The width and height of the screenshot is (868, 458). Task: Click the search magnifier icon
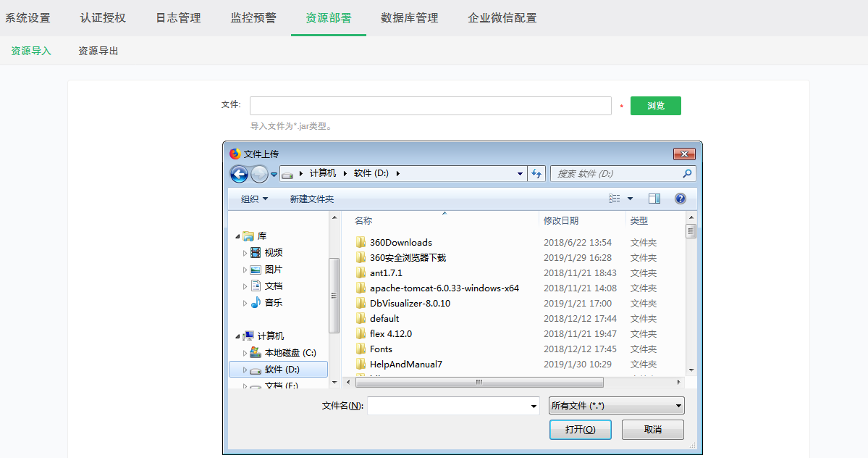687,174
